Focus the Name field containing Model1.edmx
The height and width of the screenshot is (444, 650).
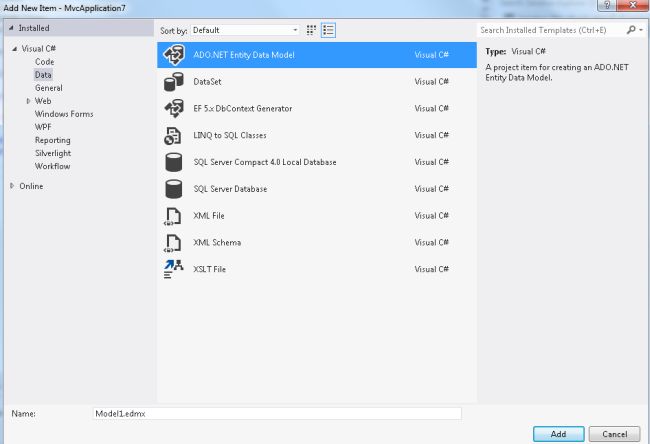tap(277, 413)
